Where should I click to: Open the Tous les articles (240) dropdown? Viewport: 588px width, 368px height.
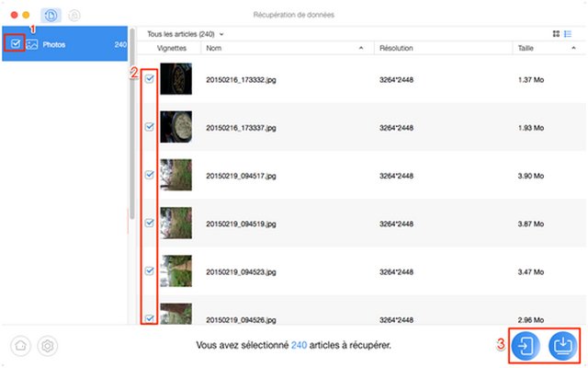[186, 34]
